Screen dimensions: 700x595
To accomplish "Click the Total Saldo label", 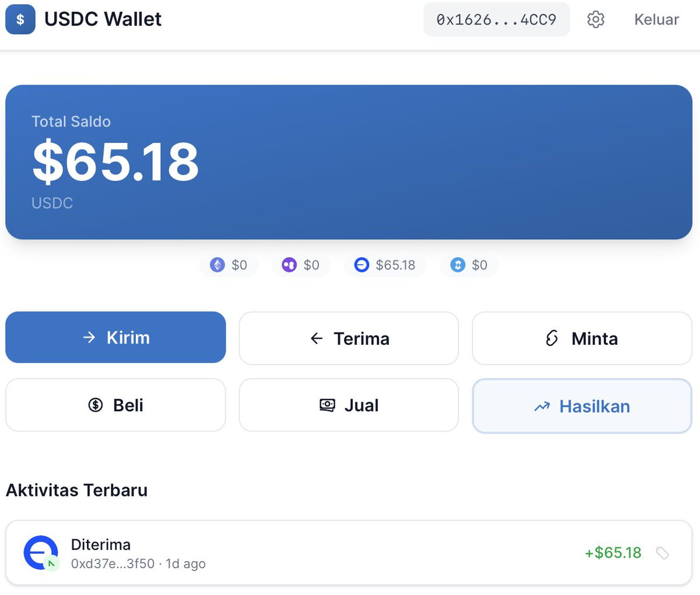I will [71, 121].
